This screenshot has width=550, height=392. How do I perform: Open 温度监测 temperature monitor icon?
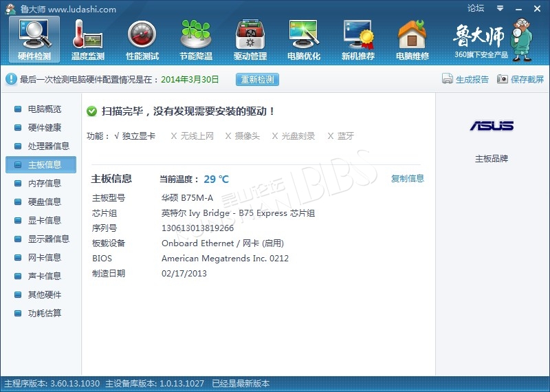pos(88,39)
